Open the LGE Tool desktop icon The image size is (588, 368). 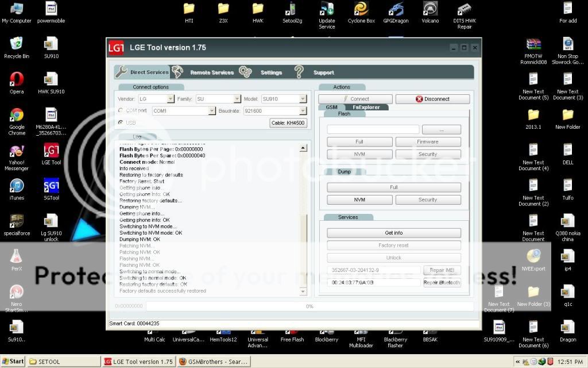(51, 154)
